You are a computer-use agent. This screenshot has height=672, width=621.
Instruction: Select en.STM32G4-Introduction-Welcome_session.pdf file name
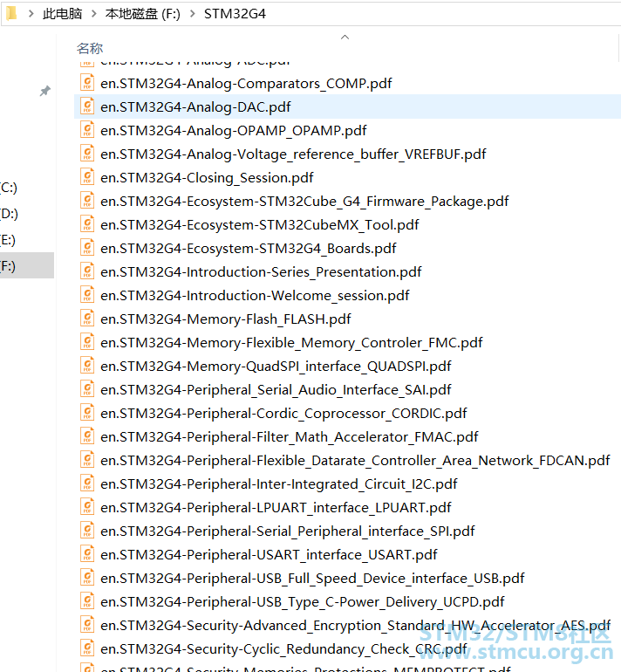click(x=255, y=295)
